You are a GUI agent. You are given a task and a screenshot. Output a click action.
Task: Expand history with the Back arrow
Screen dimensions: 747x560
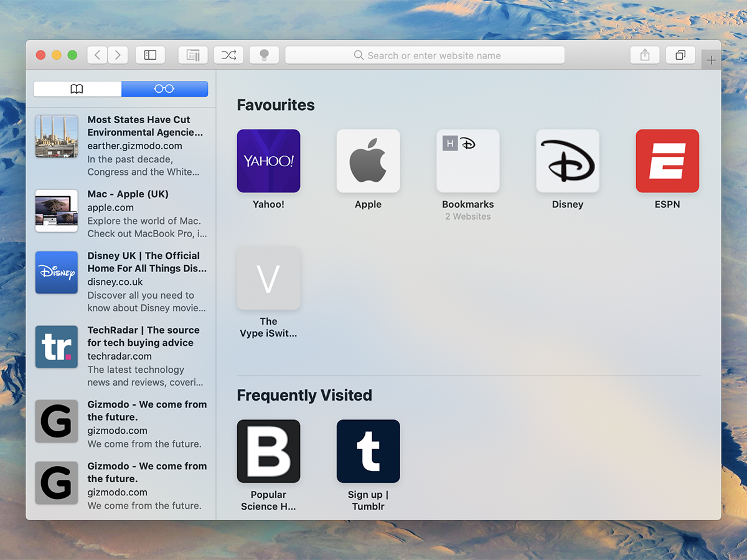click(x=96, y=55)
